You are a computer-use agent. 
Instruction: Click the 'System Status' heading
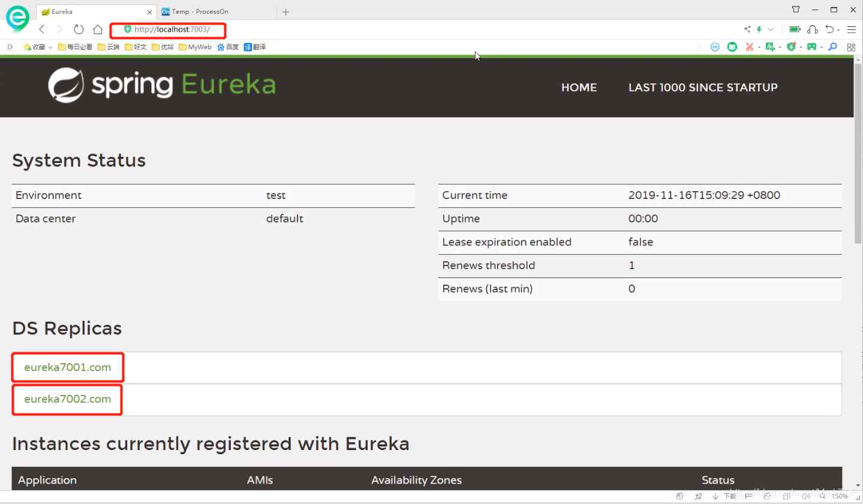(79, 161)
